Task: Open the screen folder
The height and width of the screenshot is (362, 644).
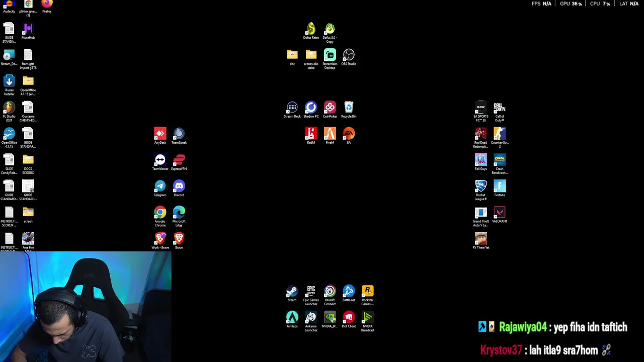Action: [28, 215]
